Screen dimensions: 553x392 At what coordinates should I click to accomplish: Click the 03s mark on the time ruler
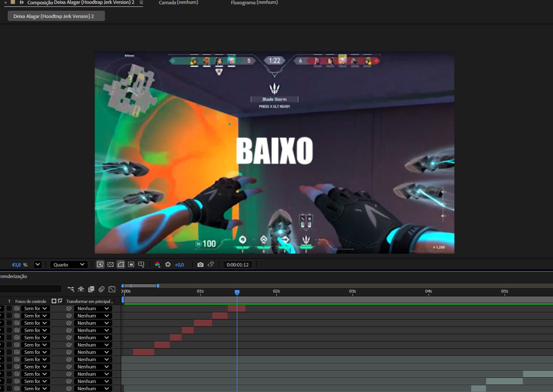click(352, 291)
